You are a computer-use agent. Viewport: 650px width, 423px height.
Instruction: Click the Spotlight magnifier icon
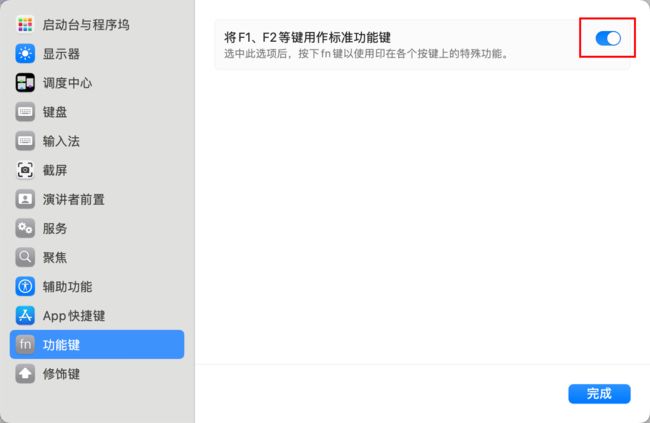point(25,257)
